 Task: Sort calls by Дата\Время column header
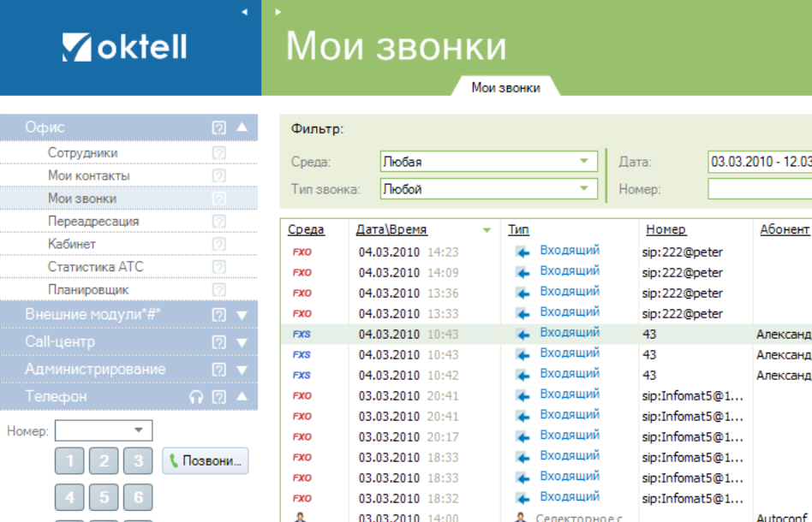click(392, 229)
